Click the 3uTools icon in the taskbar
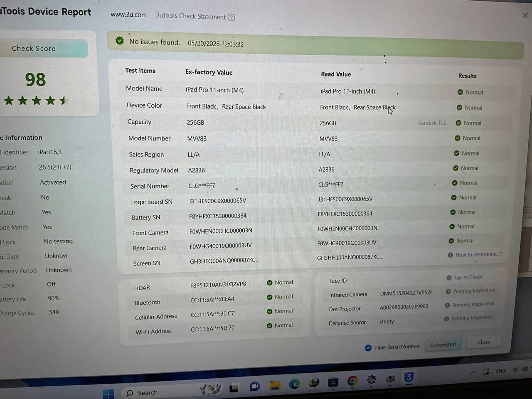 click(x=409, y=377)
